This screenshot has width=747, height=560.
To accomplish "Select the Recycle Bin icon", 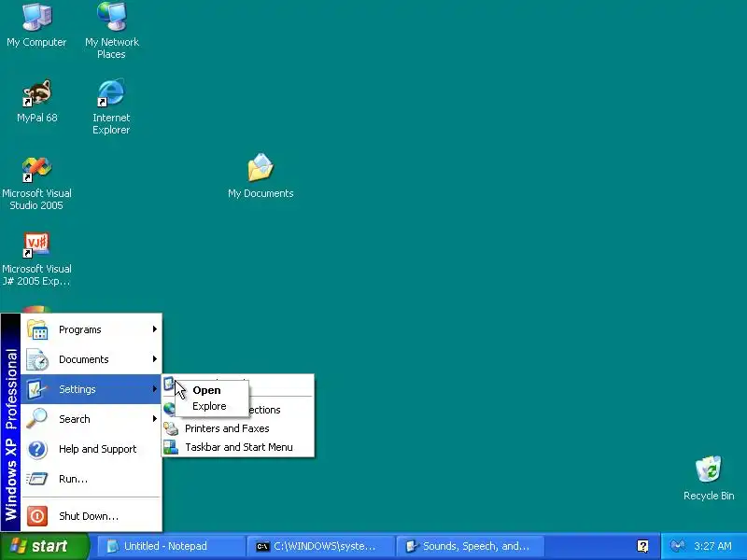I will (709, 469).
